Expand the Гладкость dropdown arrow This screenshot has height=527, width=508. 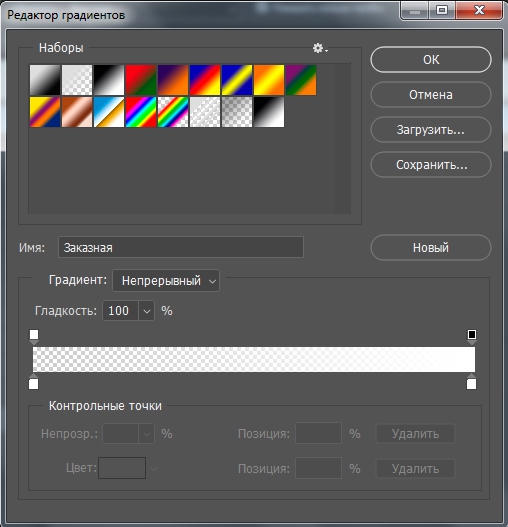click(x=146, y=311)
